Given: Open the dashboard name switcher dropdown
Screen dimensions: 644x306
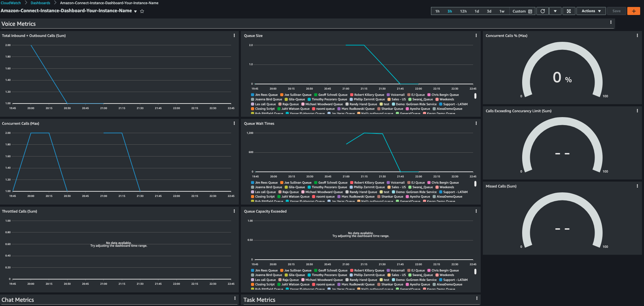Looking at the screenshot, I should 135,11.
